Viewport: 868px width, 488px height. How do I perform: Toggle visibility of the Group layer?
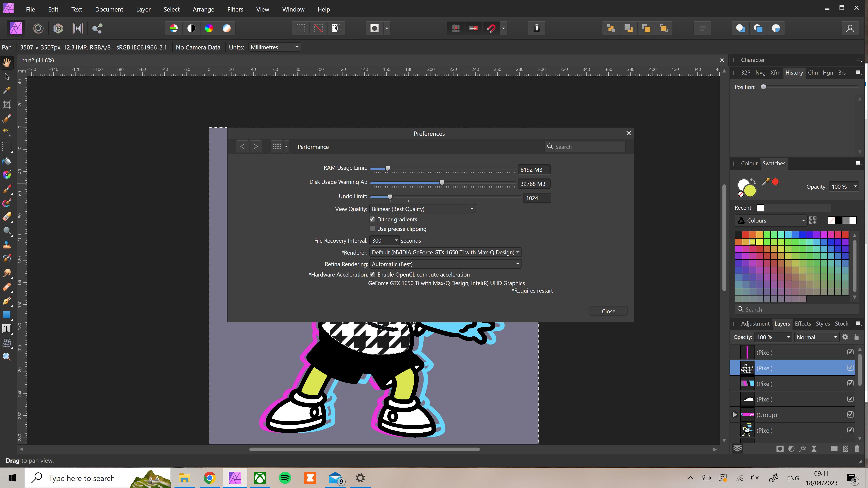[850, 415]
